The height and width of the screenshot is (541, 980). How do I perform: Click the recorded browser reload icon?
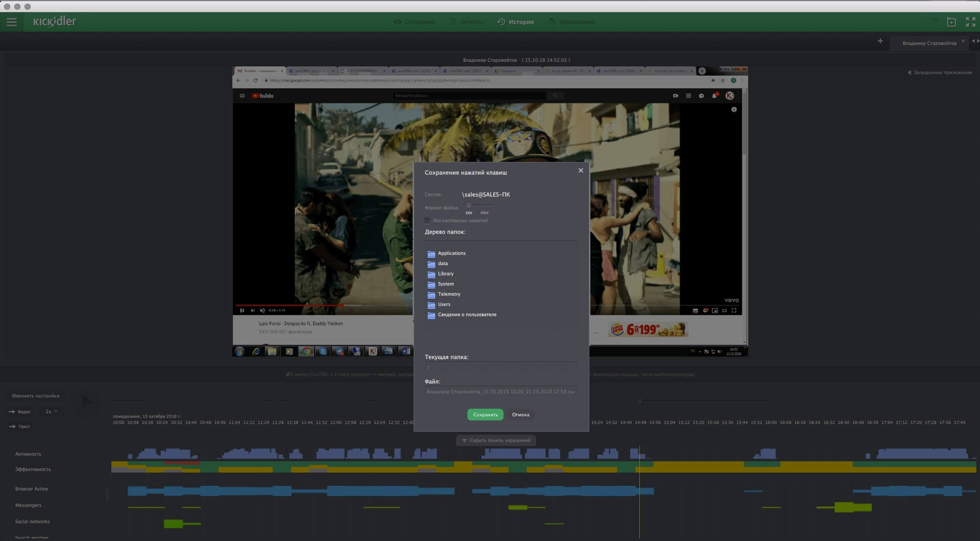tap(255, 80)
